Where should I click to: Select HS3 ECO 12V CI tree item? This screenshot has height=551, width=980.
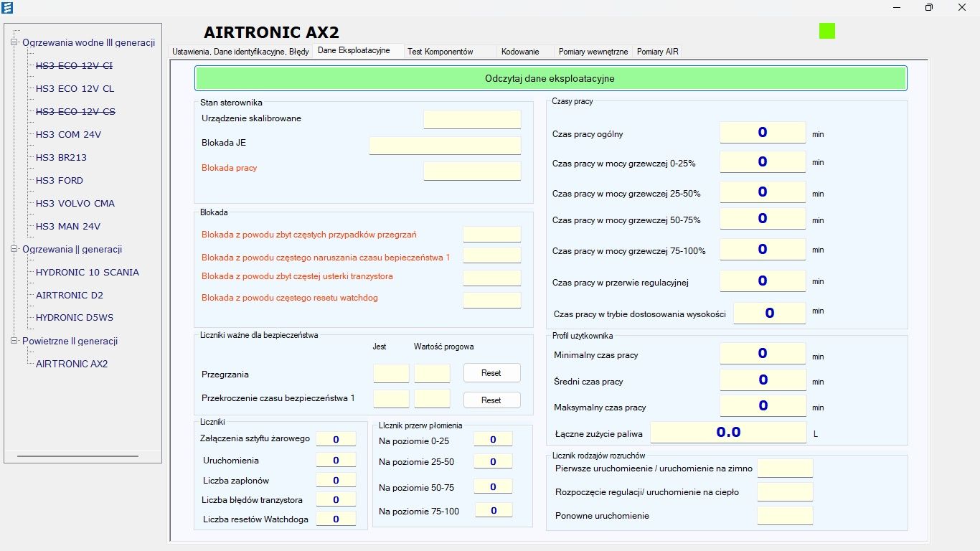tap(74, 65)
